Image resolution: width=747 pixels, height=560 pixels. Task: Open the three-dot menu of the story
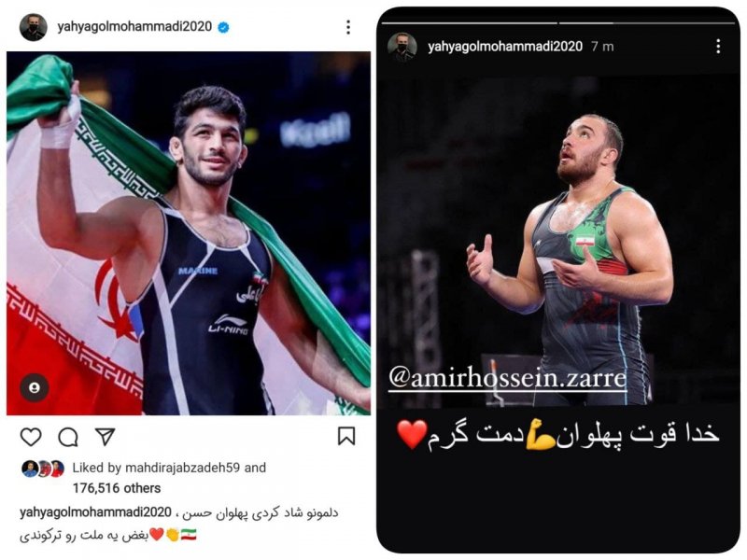point(718,46)
